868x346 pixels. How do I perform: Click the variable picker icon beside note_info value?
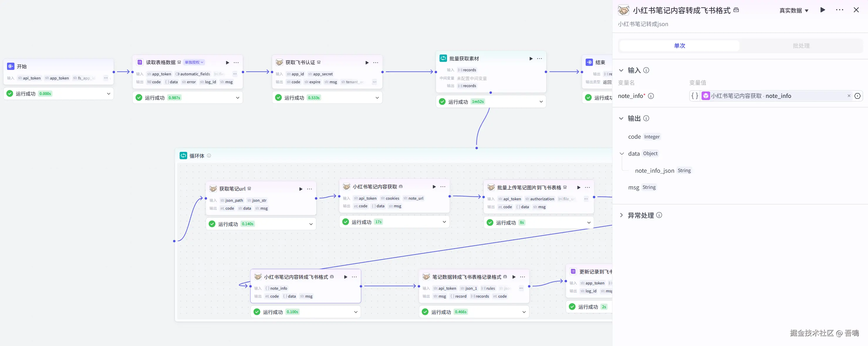(857, 96)
